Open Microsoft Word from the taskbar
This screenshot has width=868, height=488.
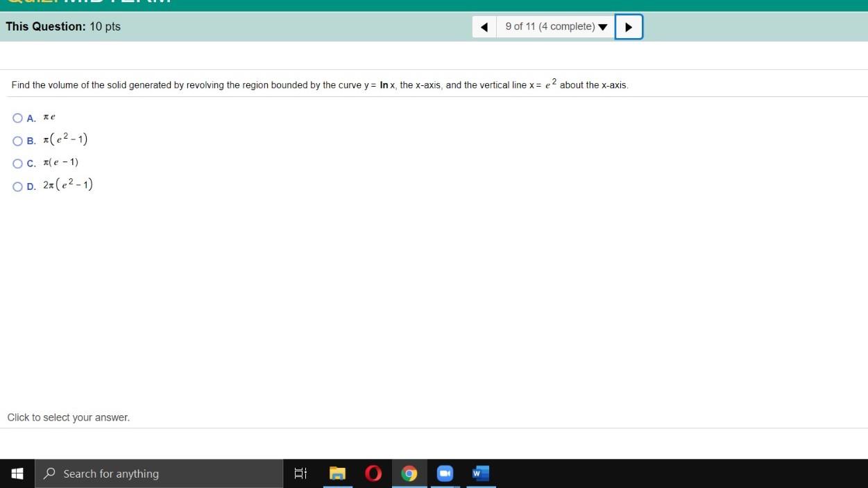click(x=479, y=473)
